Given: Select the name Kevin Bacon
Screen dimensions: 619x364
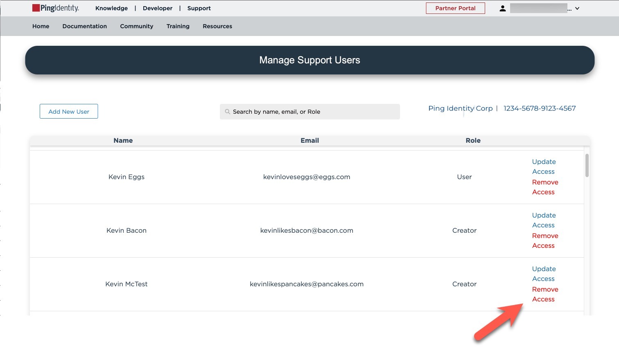Looking at the screenshot, I should click(x=127, y=230).
